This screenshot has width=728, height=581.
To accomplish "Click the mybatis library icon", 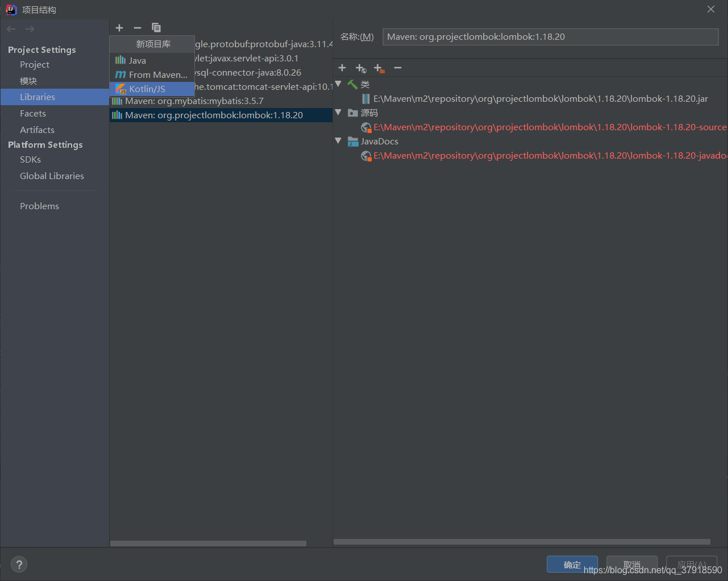I will 117,101.
